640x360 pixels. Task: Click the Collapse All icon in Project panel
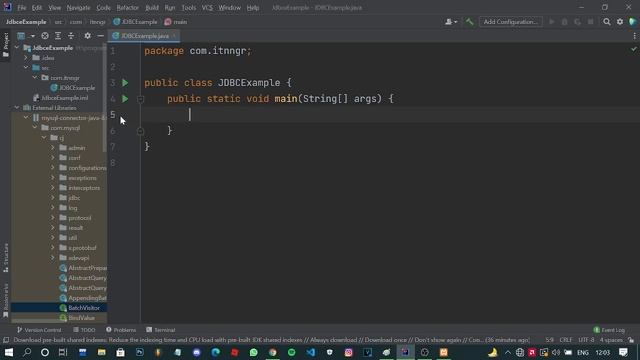(71, 36)
